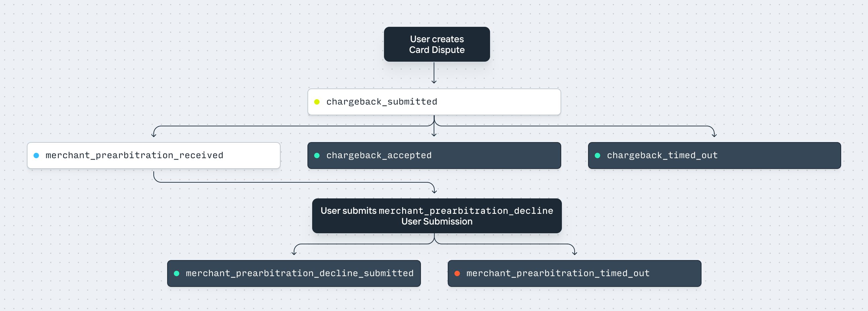Toggle the chargeback_accepted state node

(434, 155)
